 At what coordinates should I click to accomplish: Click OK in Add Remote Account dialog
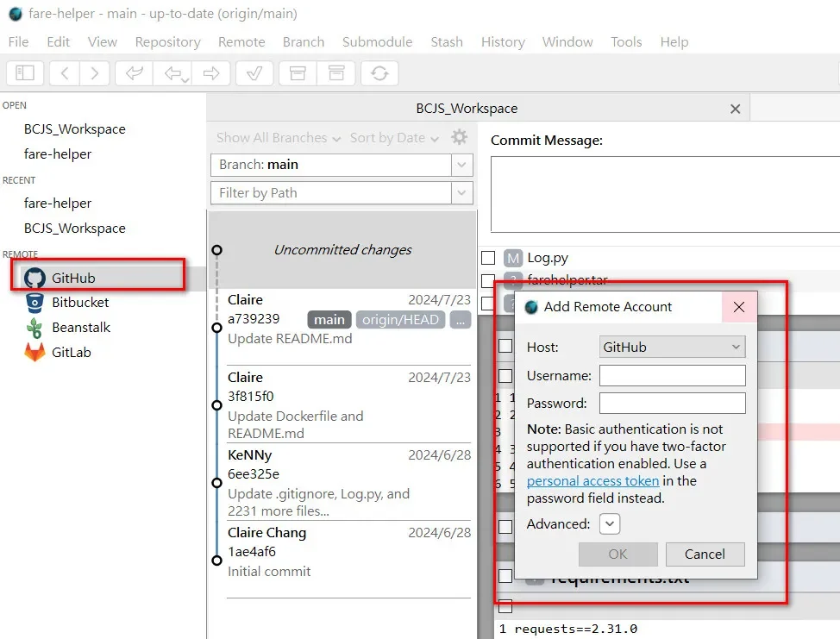617,554
